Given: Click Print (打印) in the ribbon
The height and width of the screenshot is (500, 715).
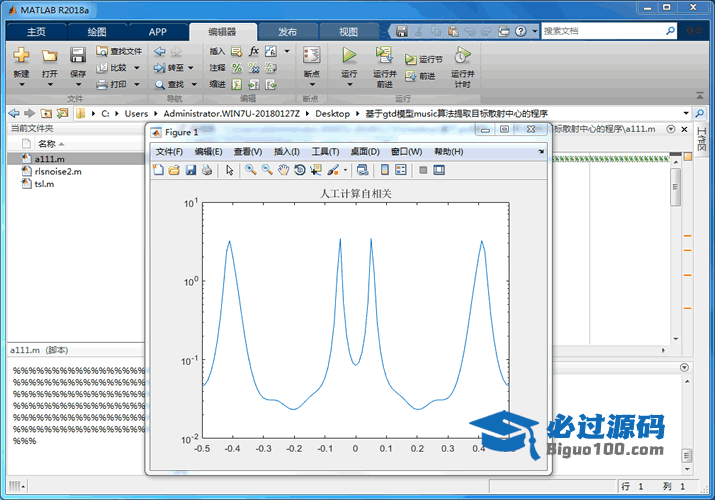Looking at the screenshot, I should (112, 84).
